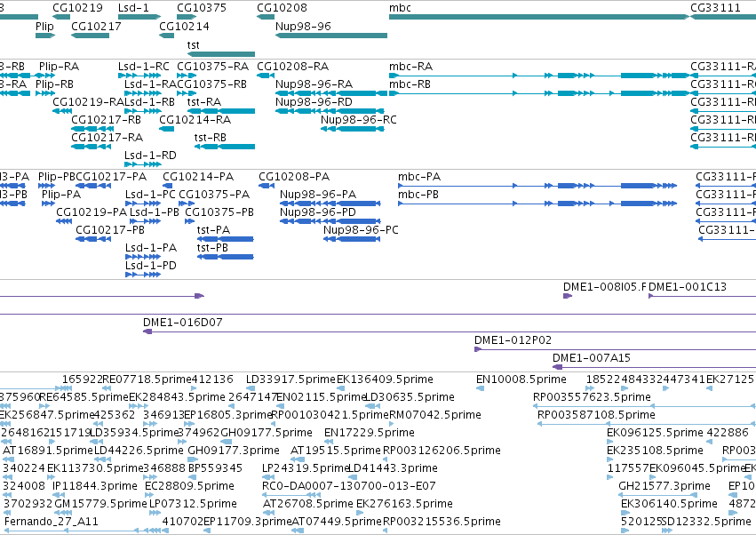
Task: Select protein Nup98-96-PC
Action: pyautogui.click(x=352, y=239)
